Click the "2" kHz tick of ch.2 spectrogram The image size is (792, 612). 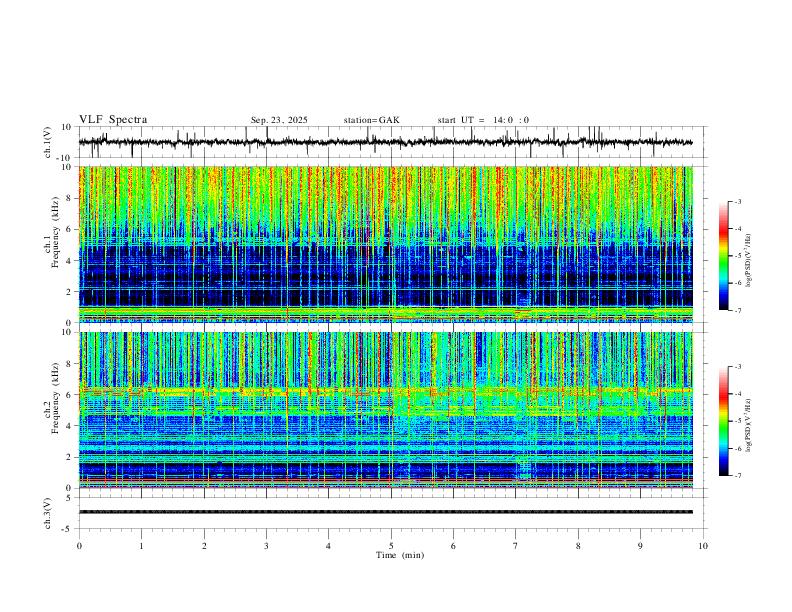70,457
